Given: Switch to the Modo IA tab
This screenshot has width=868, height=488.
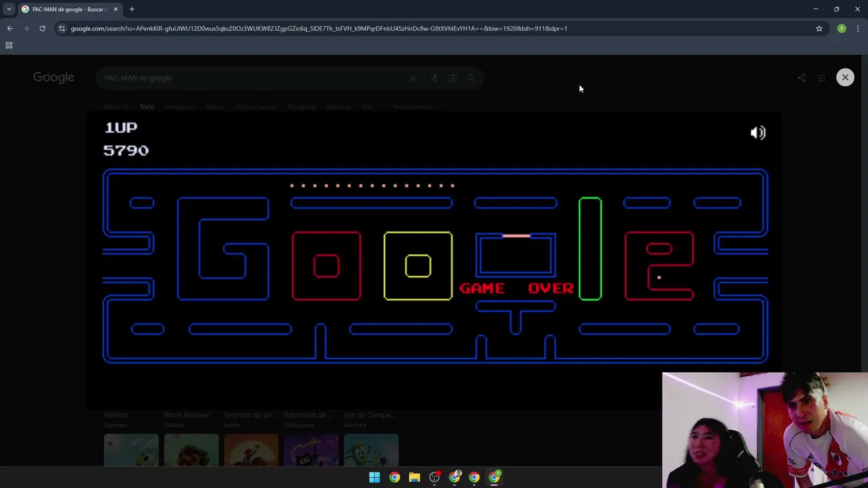Looking at the screenshot, I should (116, 106).
